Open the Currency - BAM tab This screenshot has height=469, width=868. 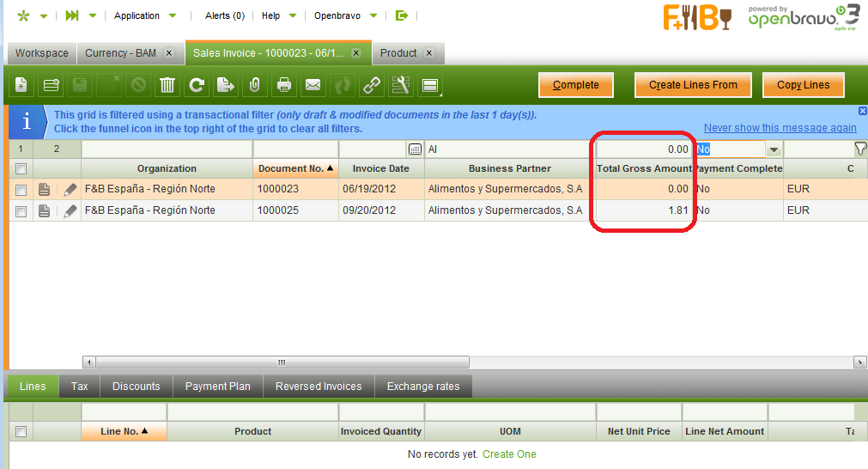point(121,53)
